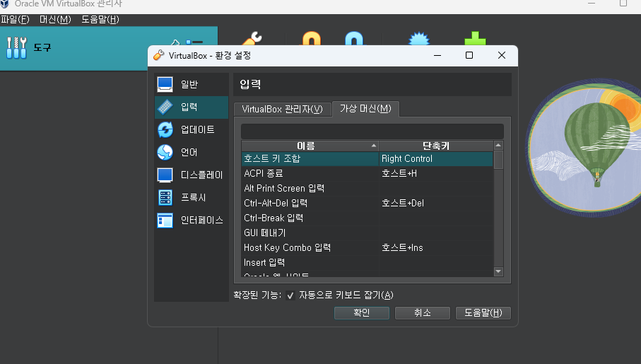Toggle 자동으로 키보드 잡기 checkbox
This screenshot has width=641, height=364.
tap(290, 295)
